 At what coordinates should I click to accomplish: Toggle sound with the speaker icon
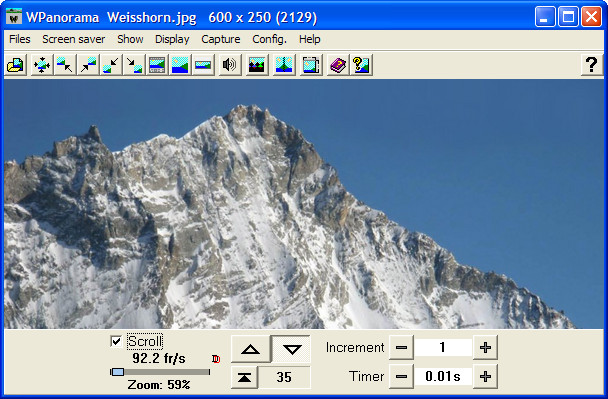click(x=229, y=65)
